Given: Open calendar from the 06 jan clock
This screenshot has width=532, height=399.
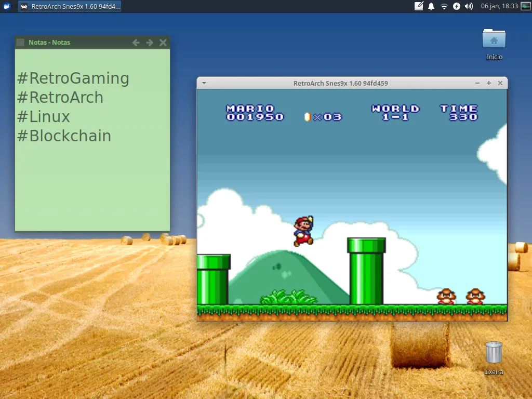Looking at the screenshot, I should (499, 6).
